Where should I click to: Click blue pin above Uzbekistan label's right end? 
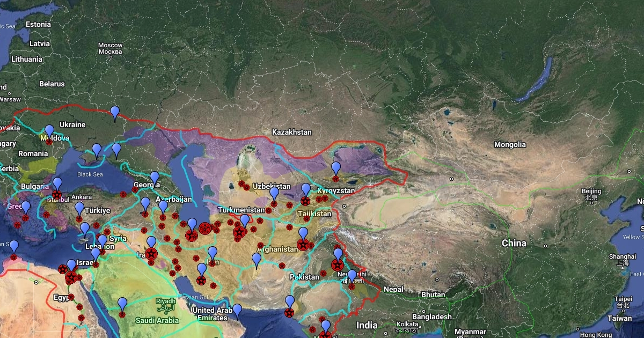(x=274, y=194)
